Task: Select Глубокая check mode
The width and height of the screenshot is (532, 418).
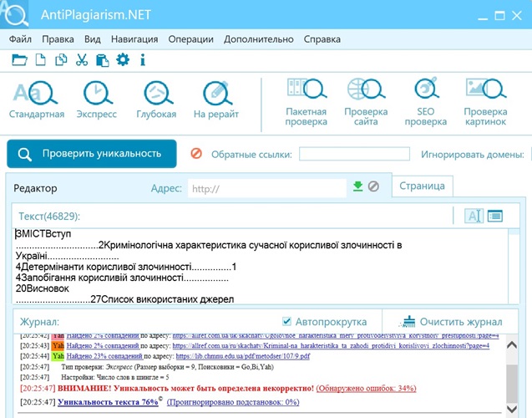Action: click(156, 99)
